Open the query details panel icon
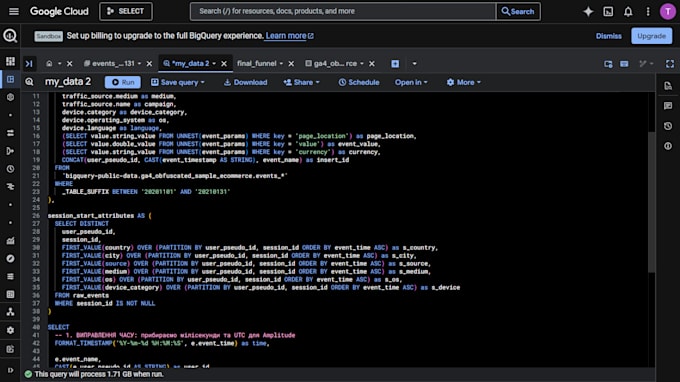680x382 pixels. point(668,86)
